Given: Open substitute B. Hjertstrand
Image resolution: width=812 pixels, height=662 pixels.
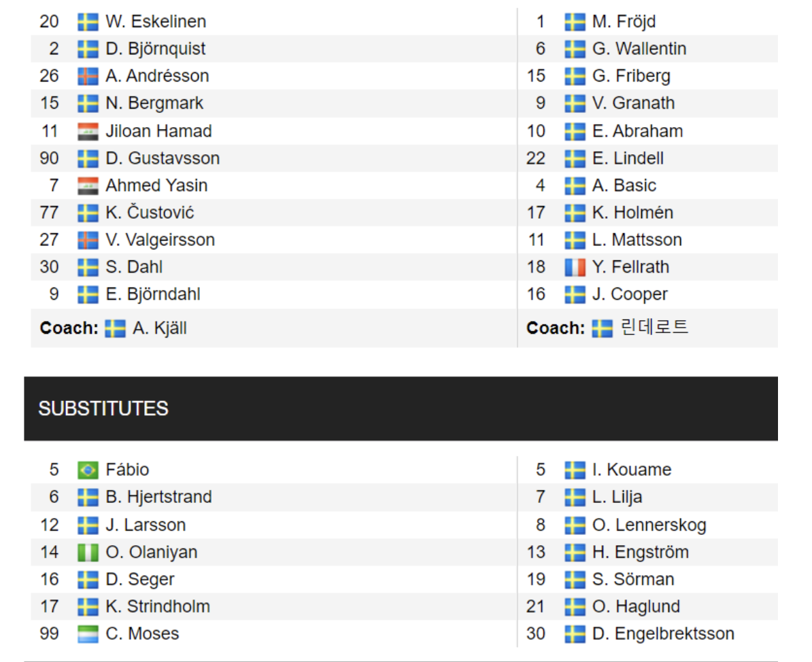Looking at the screenshot, I should pyautogui.click(x=158, y=497).
